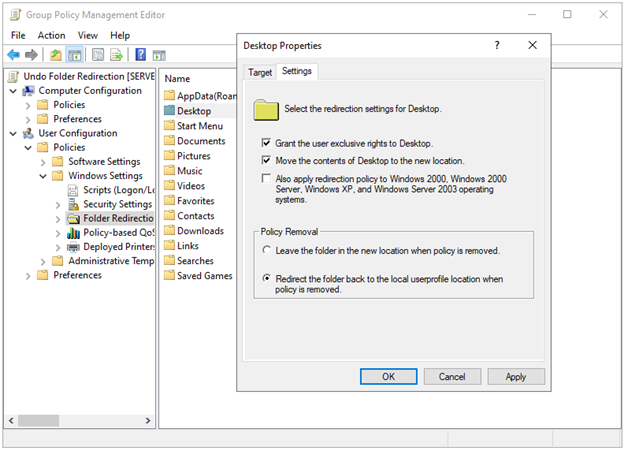Viewport: 624px width, 451px height.
Task: Collapse the Windows Settings tree node
Action: click(x=43, y=176)
